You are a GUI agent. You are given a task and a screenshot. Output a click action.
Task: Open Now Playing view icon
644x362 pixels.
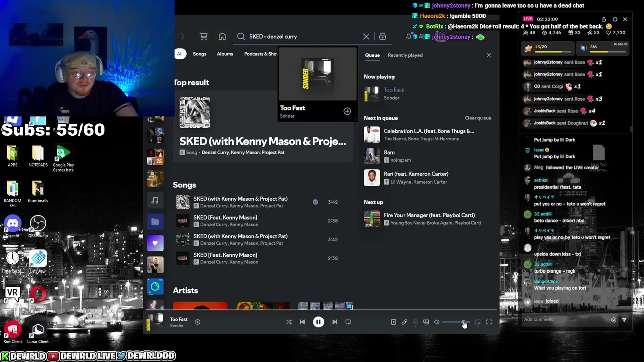pyautogui.click(x=393, y=322)
